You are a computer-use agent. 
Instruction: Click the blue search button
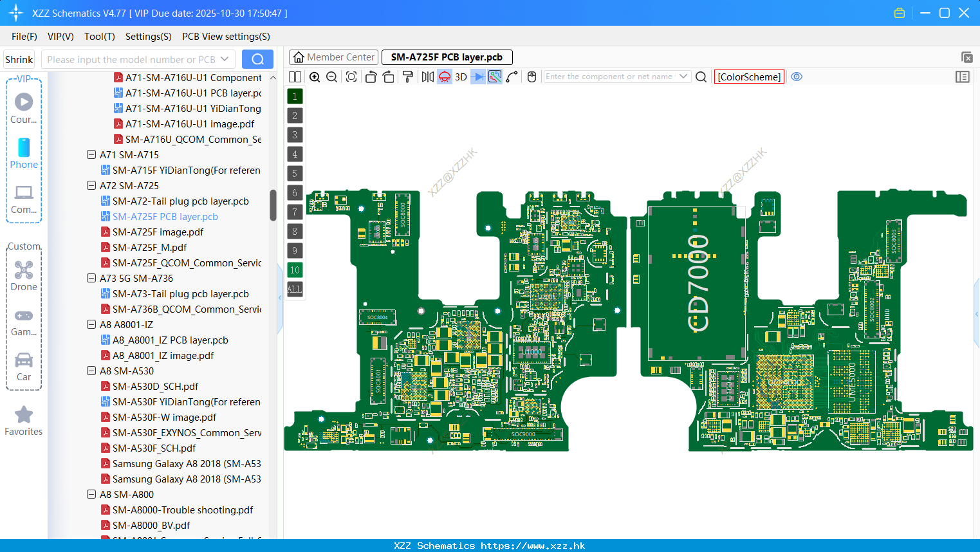click(x=257, y=59)
